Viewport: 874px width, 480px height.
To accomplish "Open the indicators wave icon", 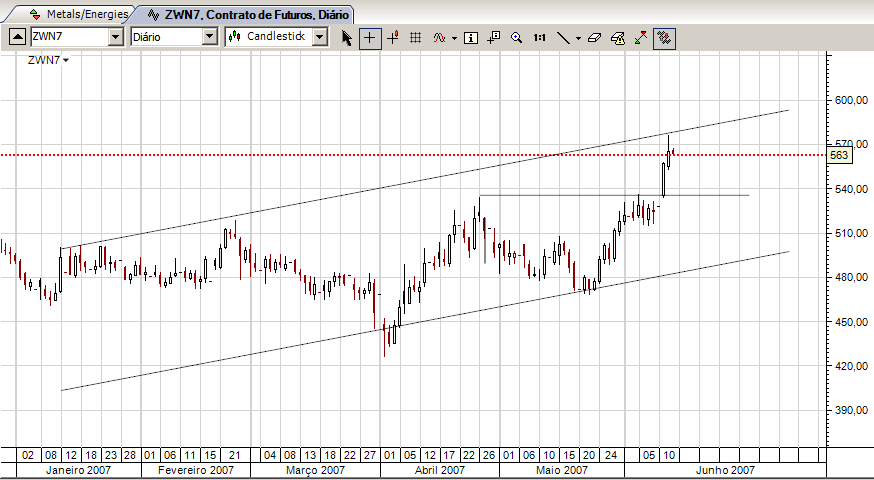I will click(x=440, y=38).
